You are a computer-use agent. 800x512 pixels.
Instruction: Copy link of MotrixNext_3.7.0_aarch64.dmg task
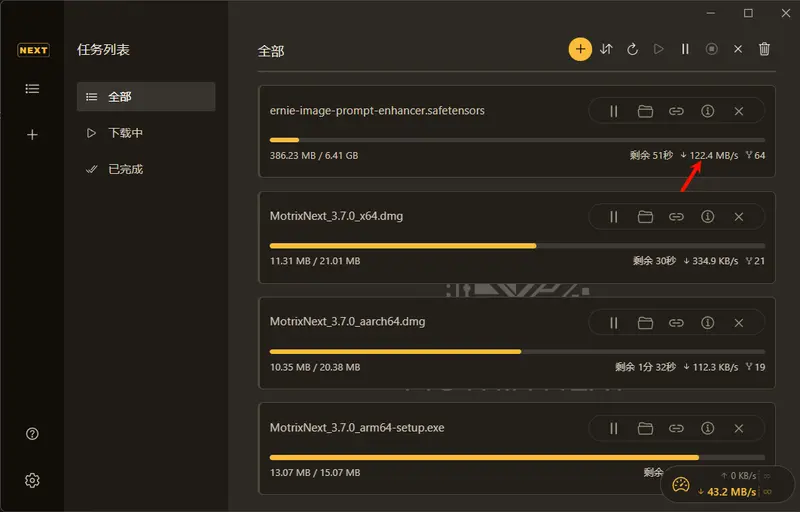coord(676,322)
